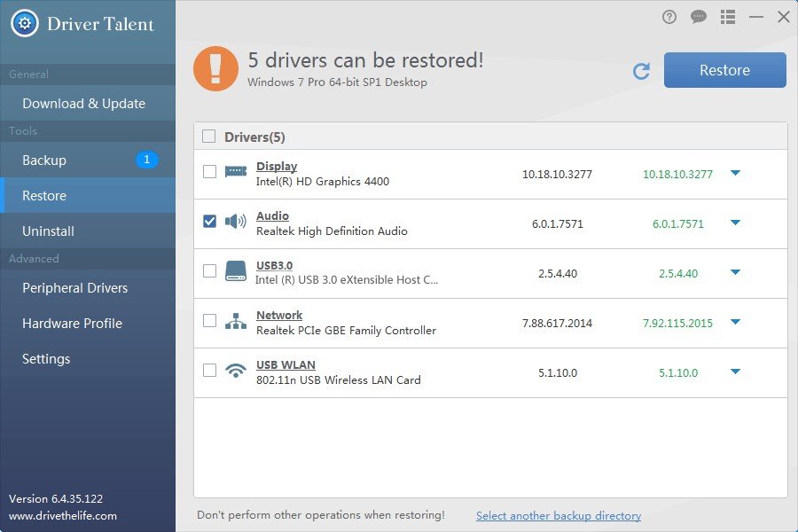Select current version 2.5.4.40 in black

point(558,274)
